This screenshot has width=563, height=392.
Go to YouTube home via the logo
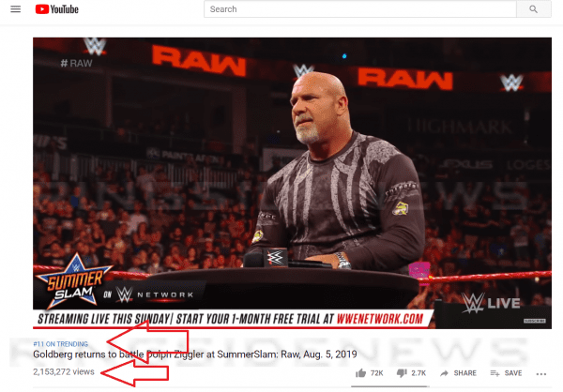[x=56, y=9]
